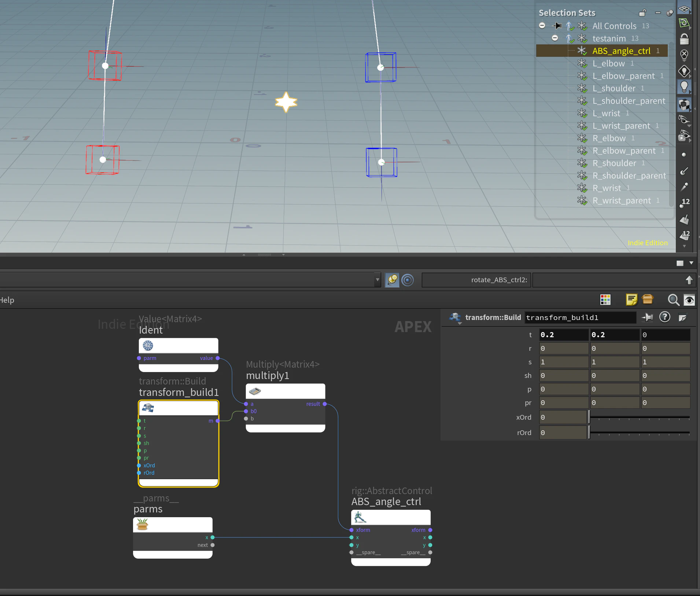
Task: Click the first s scale field
Action: (x=564, y=362)
